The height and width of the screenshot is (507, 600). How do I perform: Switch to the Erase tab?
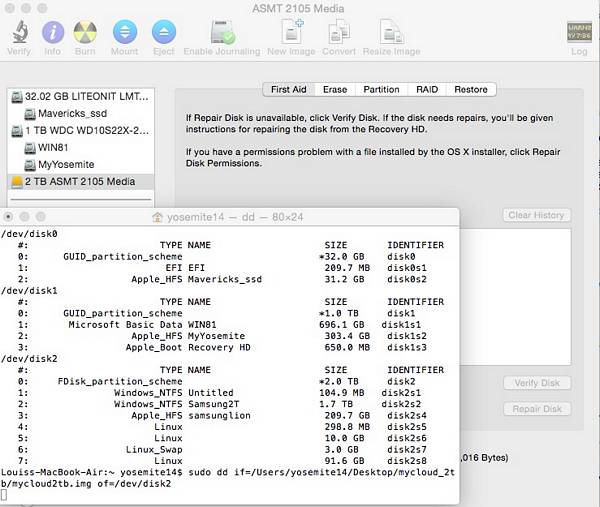point(335,89)
